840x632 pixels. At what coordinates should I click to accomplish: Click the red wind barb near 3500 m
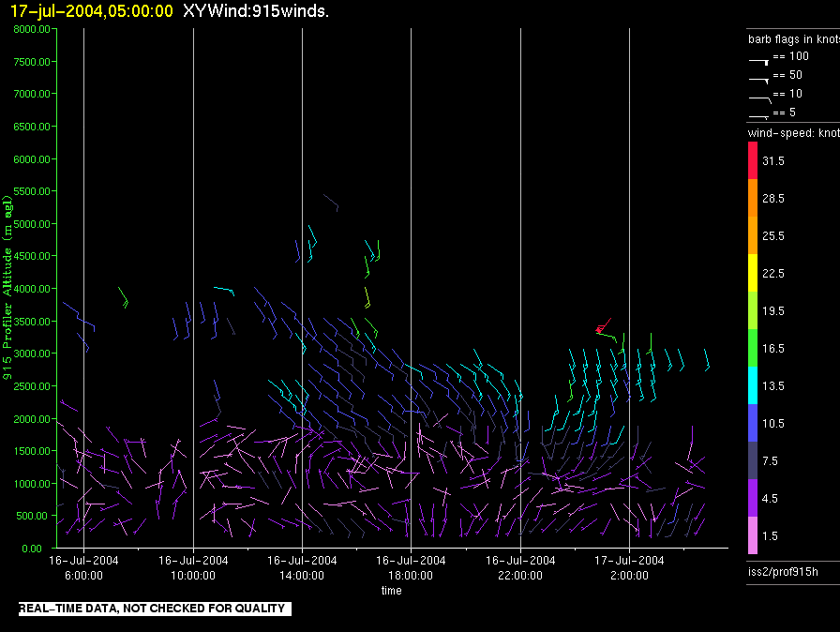pyautogui.click(x=603, y=325)
